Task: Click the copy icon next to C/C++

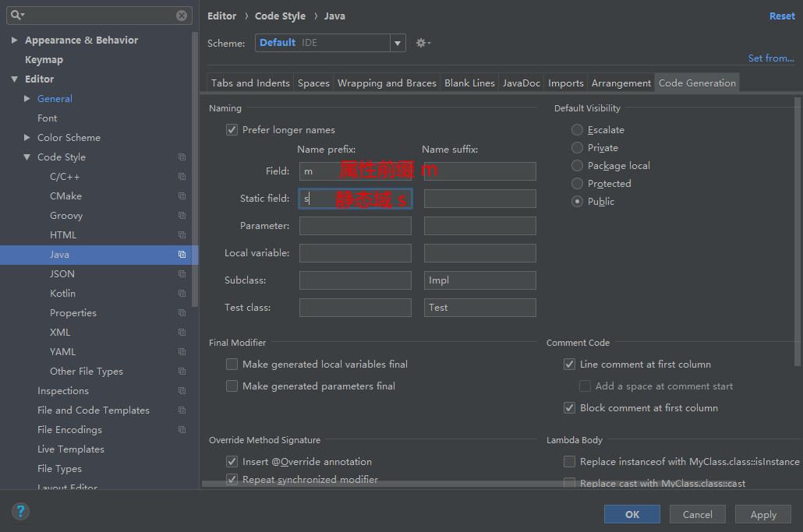Action: tap(182, 177)
